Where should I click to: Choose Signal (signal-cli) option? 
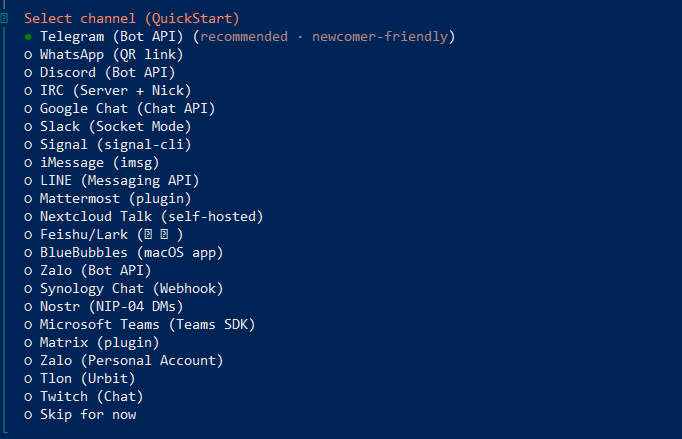(115, 144)
